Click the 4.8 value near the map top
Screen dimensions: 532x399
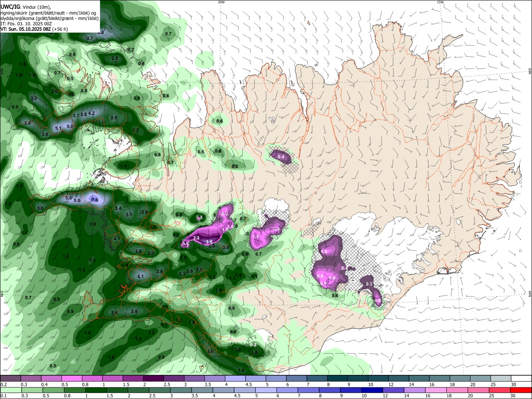101,32
